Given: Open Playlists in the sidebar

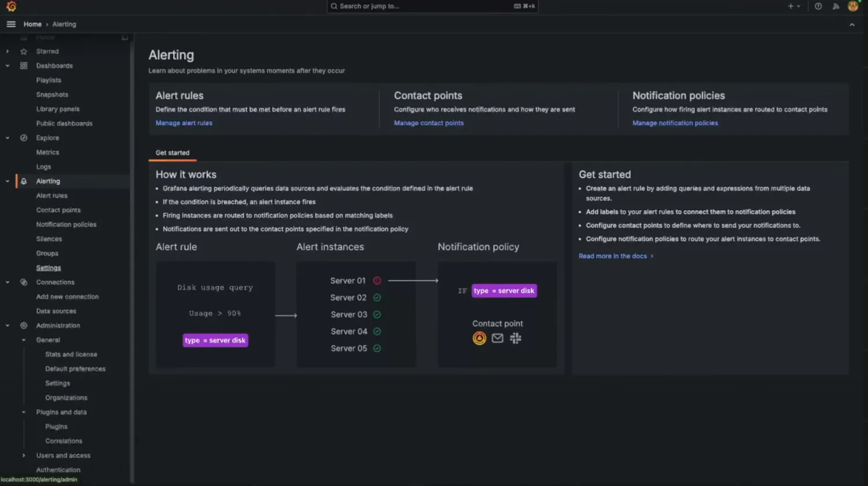Looking at the screenshot, I should pos(49,81).
